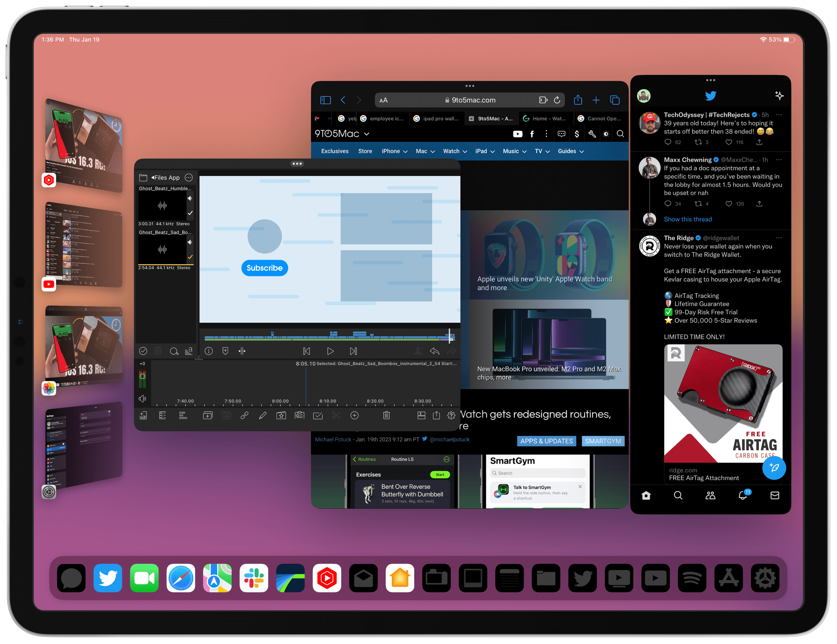The height and width of the screenshot is (644, 837).
Task: Delete the selected clip using the trash icon
Action: (386, 415)
